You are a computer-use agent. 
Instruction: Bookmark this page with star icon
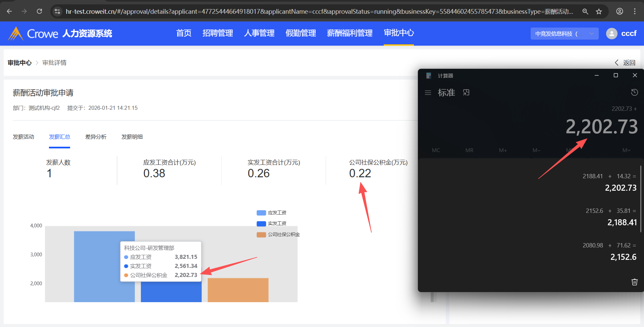pyautogui.click(x=599, y=11)
